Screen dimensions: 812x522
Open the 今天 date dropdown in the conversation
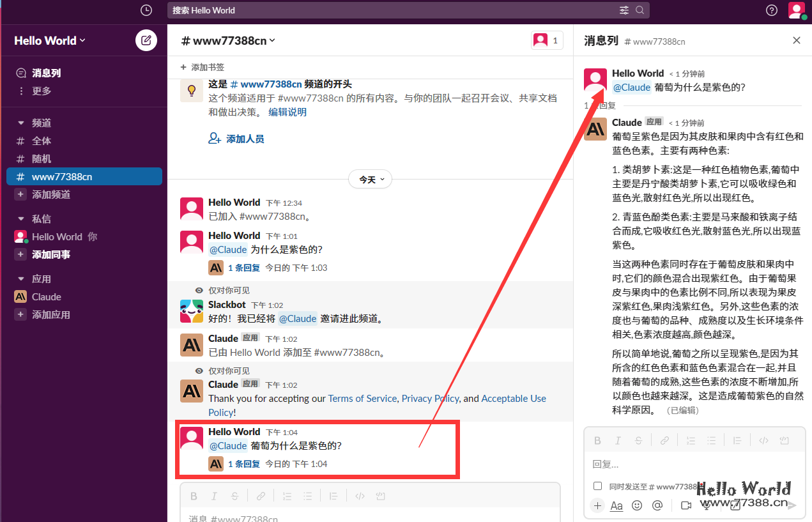(370, 180)
